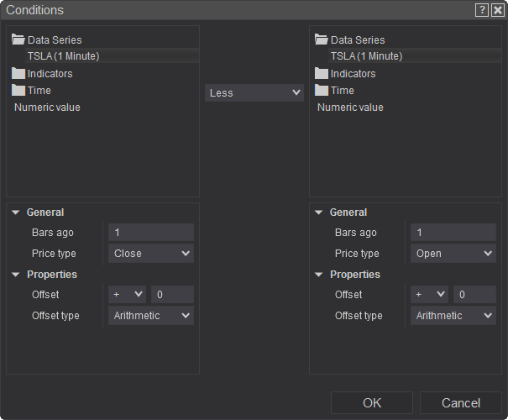Click the left Time folder icon
Viewport: 508px width, 420px height.
[x=18, y=90]
